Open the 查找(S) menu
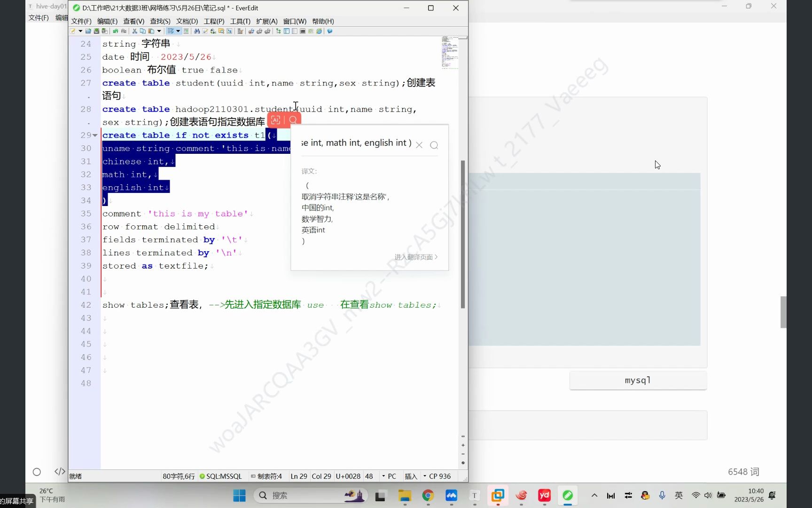This screenshot has height=508, width=812. [x=160, y=21]
